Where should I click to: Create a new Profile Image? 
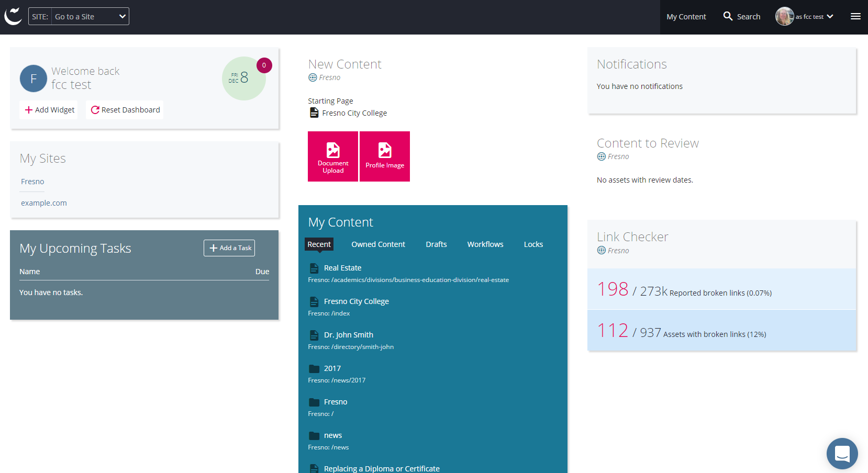385,156
